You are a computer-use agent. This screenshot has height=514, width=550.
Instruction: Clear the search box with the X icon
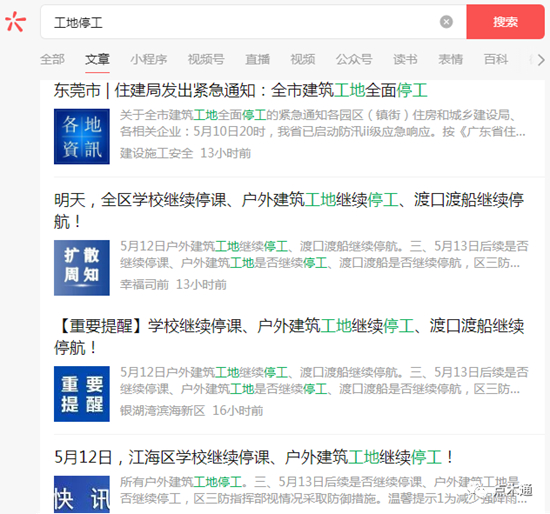tap(446, 22)
